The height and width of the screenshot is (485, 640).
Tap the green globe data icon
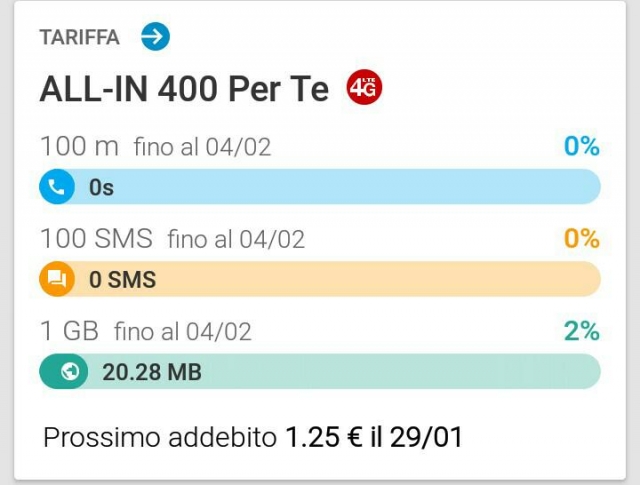click(x=69, y=371)
